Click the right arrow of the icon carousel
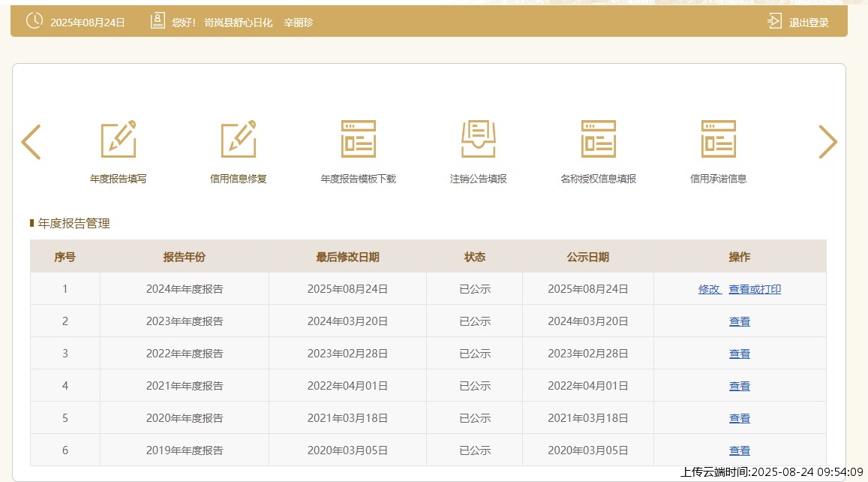Viewport: 868px width, 482px height. click(827, 142)
